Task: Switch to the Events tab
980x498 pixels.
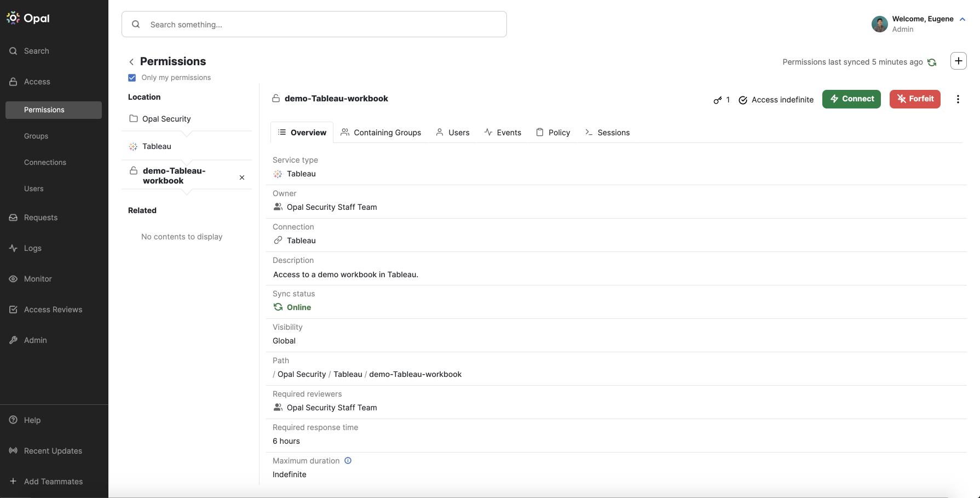Action: coord(503,133)
